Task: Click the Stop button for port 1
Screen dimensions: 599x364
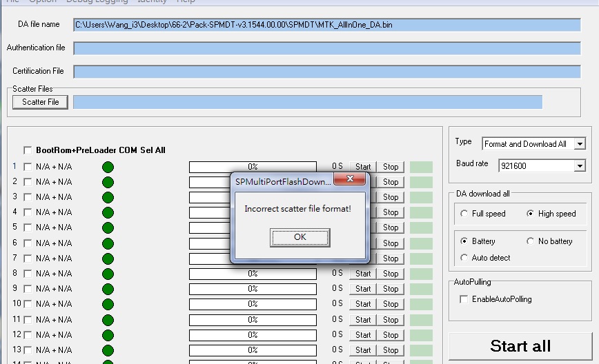Action: (x=391, y=167)
